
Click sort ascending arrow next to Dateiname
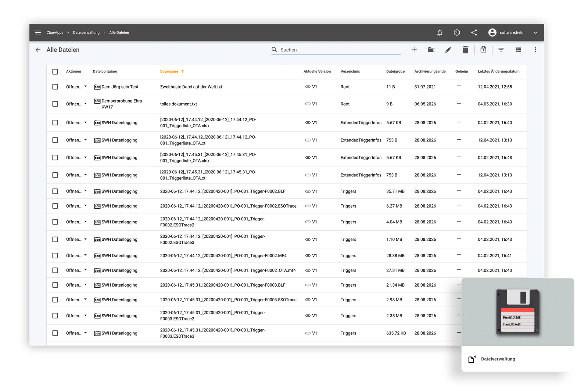point(182,71)
